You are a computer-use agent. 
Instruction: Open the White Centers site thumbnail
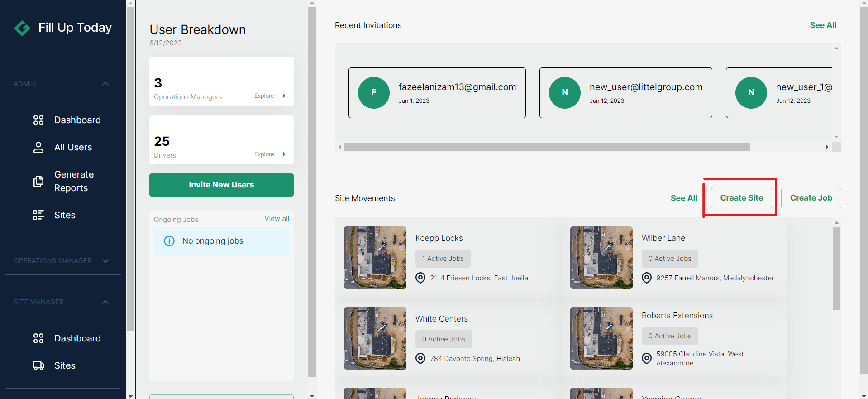pyautogui.click(x=375, y=338)
